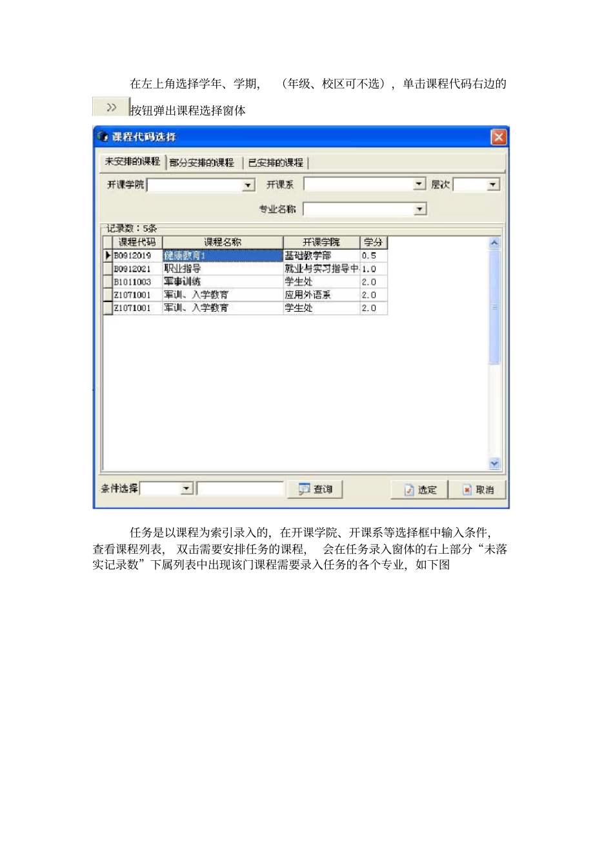Click the scroll down arrow of the course list
This screenshot has height=868, width=613.
[x=494, y=463]
